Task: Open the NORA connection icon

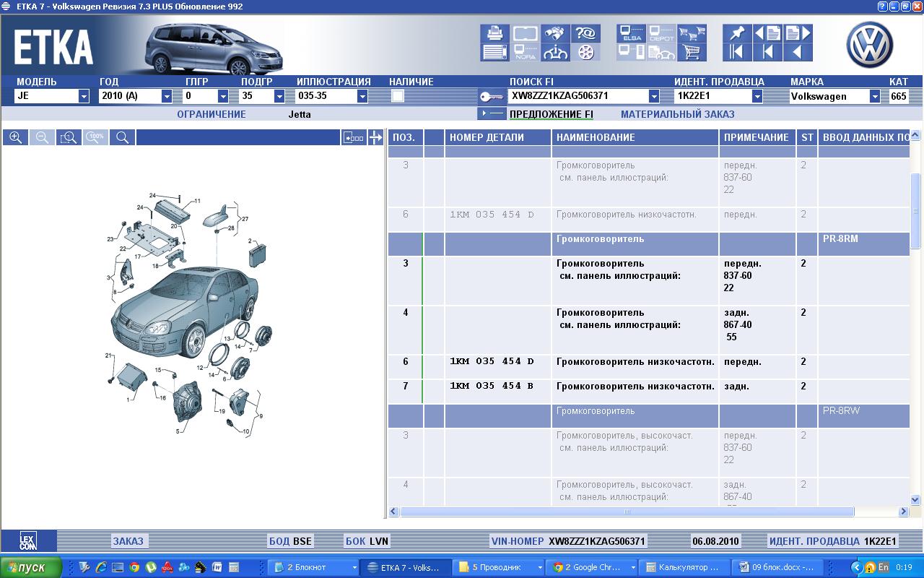Action: 525,52
